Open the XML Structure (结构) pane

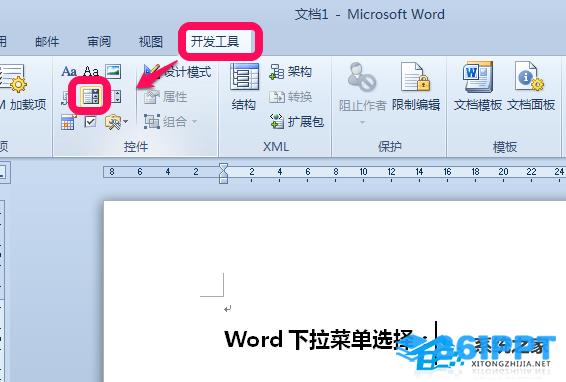tap(244, 87)
